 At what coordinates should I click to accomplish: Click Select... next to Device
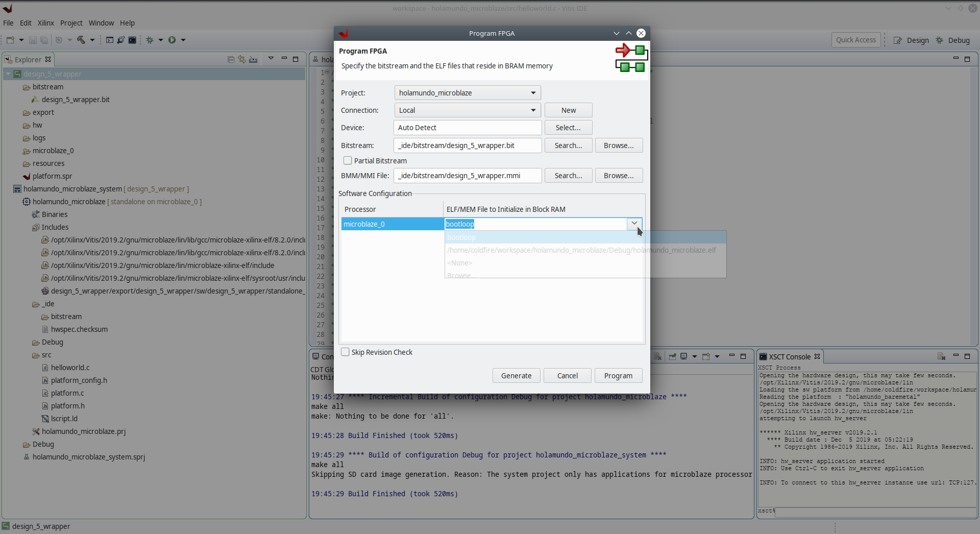click(569, 128)
